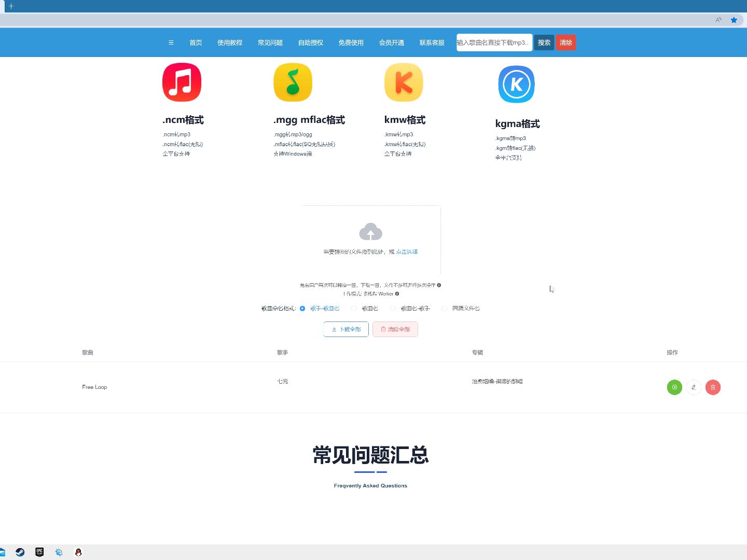Click the red NetEase music note icon
Image resolution: width=747 pixels, height=560 pixels.
(x=182, y=82)
